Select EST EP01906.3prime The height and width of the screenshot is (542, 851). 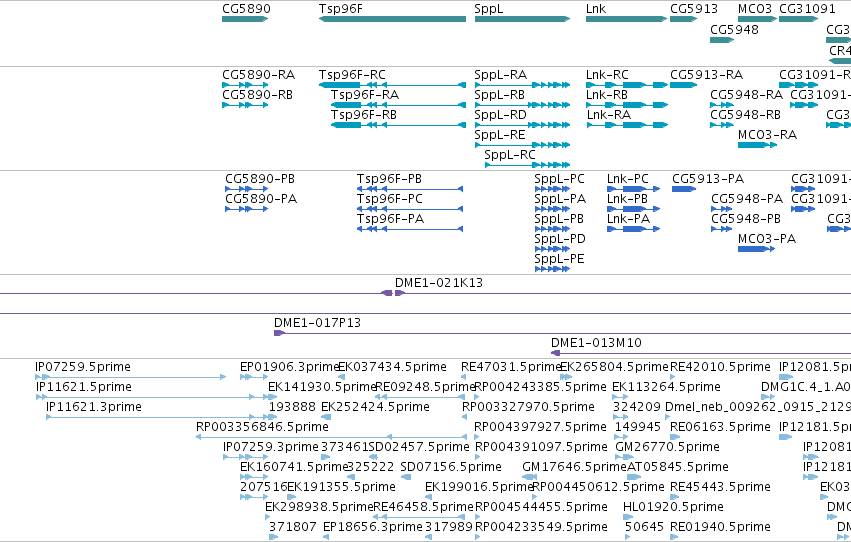click(253, 377)
